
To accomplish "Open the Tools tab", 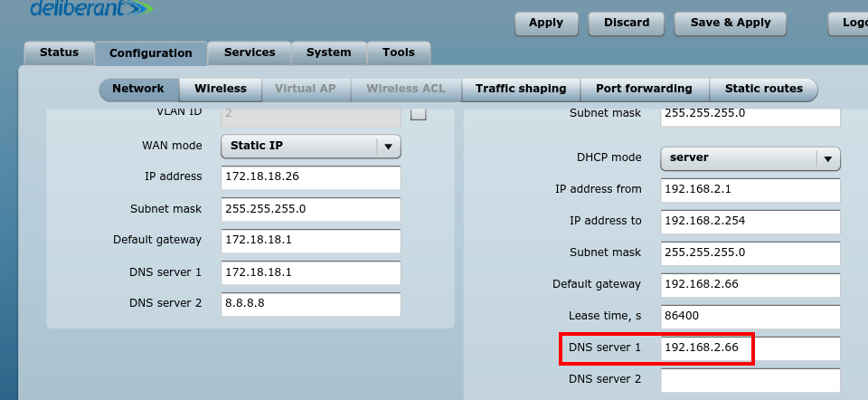I will tap(399, 52).
